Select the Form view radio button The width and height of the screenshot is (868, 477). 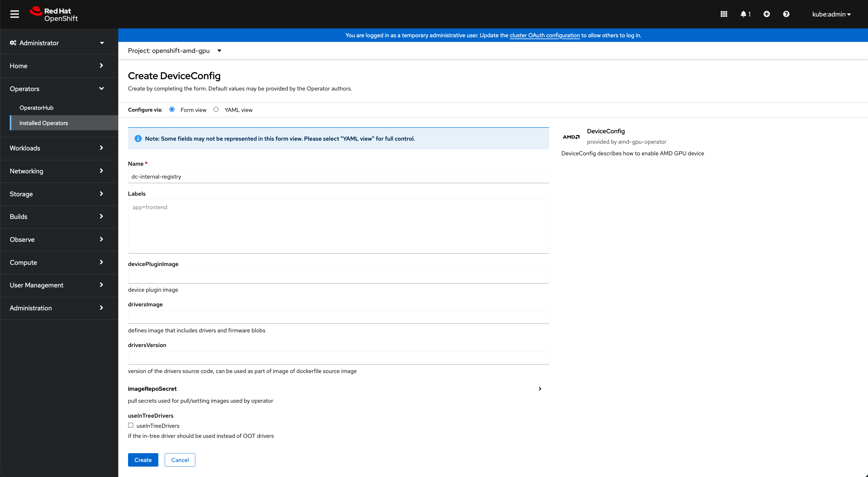point(173,110)
